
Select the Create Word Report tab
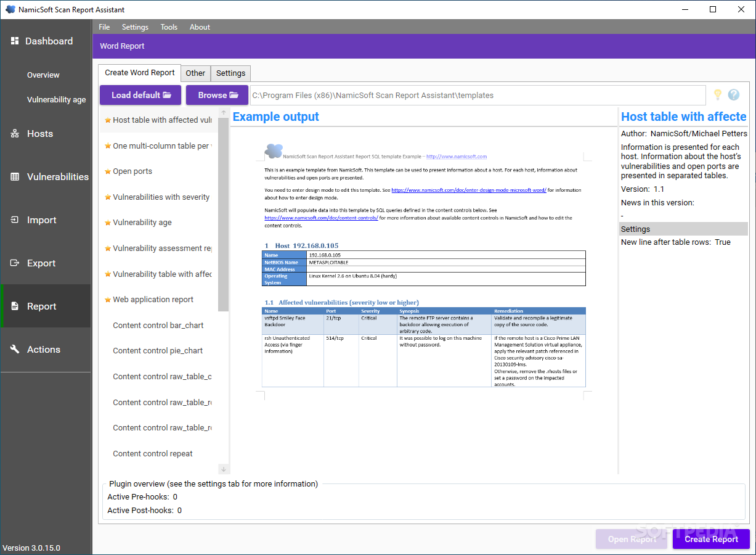coord(140,72)
